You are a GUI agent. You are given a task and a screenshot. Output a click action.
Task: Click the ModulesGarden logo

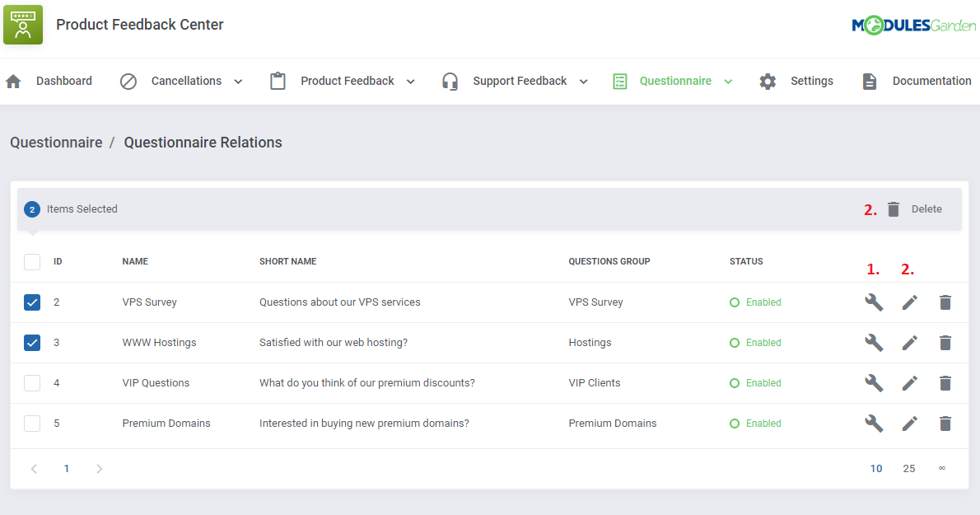coord(914,25)
